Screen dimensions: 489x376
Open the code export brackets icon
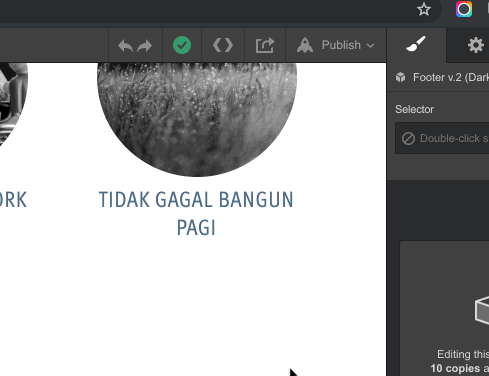coord(223,45)
